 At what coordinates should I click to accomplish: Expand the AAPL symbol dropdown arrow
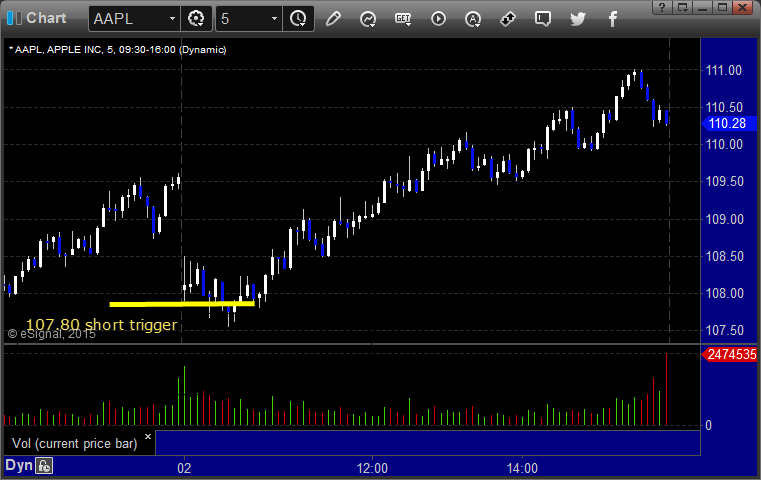[x=172, y=19]
